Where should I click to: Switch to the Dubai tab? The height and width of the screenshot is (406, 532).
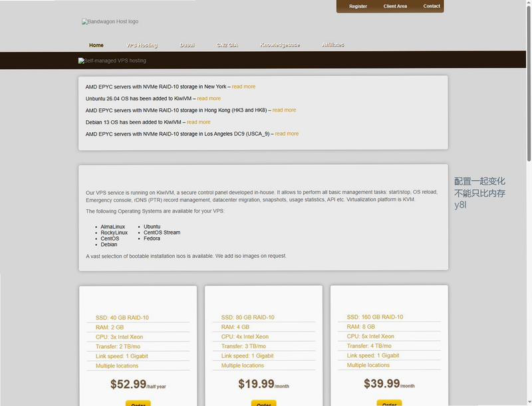[x=187, y=45]
